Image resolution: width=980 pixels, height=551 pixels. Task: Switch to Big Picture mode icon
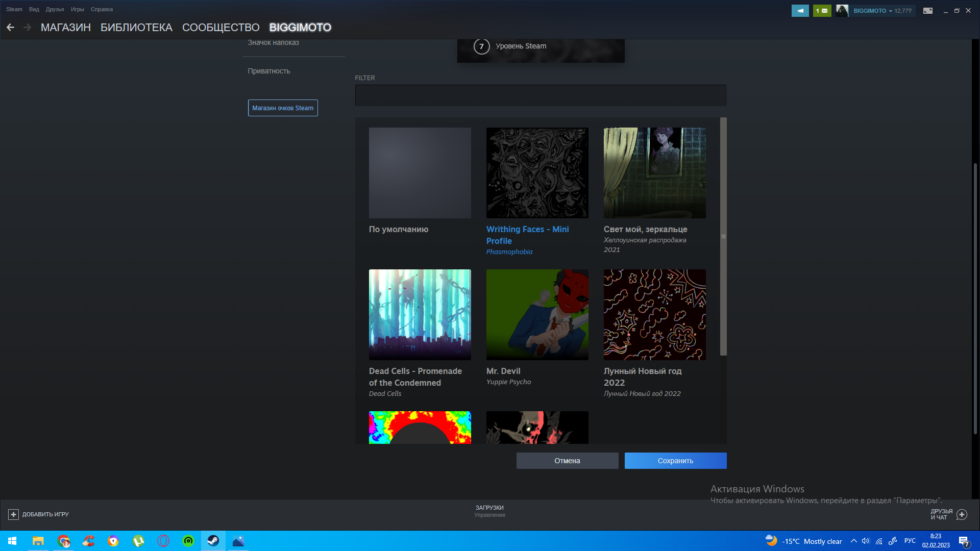(x=928, y=11)
